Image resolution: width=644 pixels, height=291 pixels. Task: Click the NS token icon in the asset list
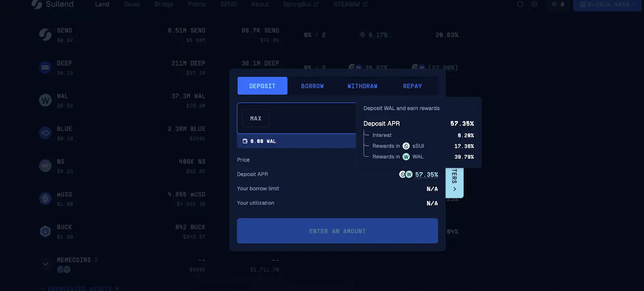pyautogui.click(x=45, y=166)
